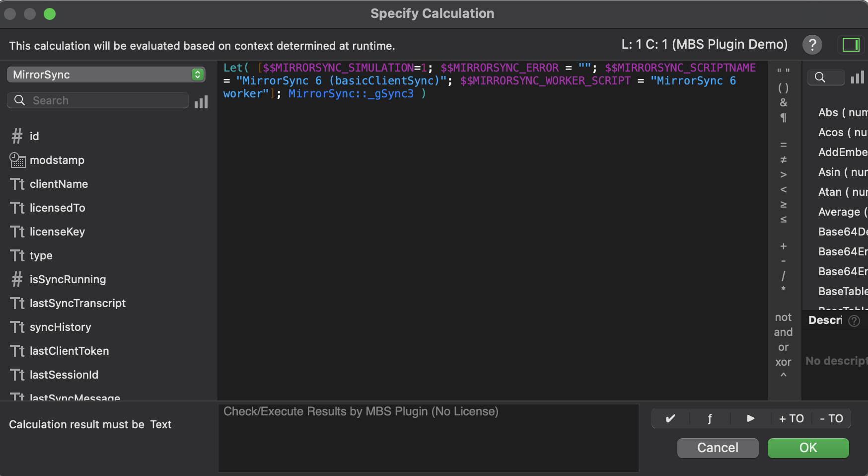Open the Text result type dropdown
Viewport: 868px width, 476px height.
[160, 424]
